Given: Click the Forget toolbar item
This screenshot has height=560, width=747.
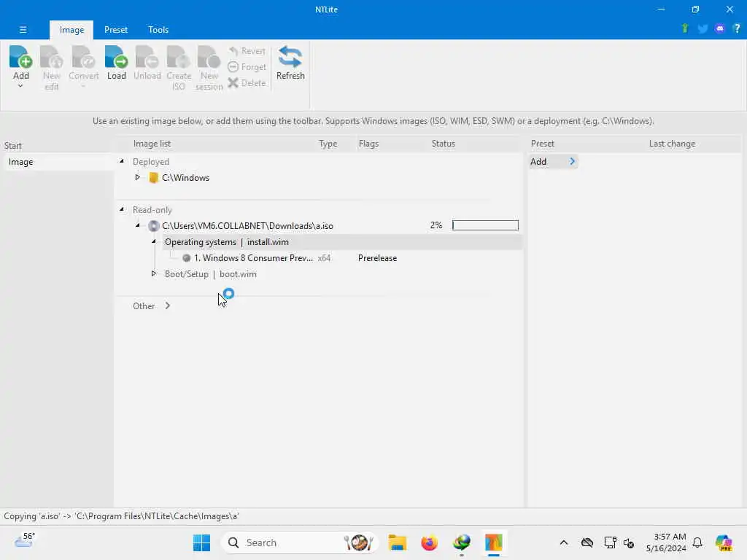Looking at the screenshot, I should tap(247, 67).
